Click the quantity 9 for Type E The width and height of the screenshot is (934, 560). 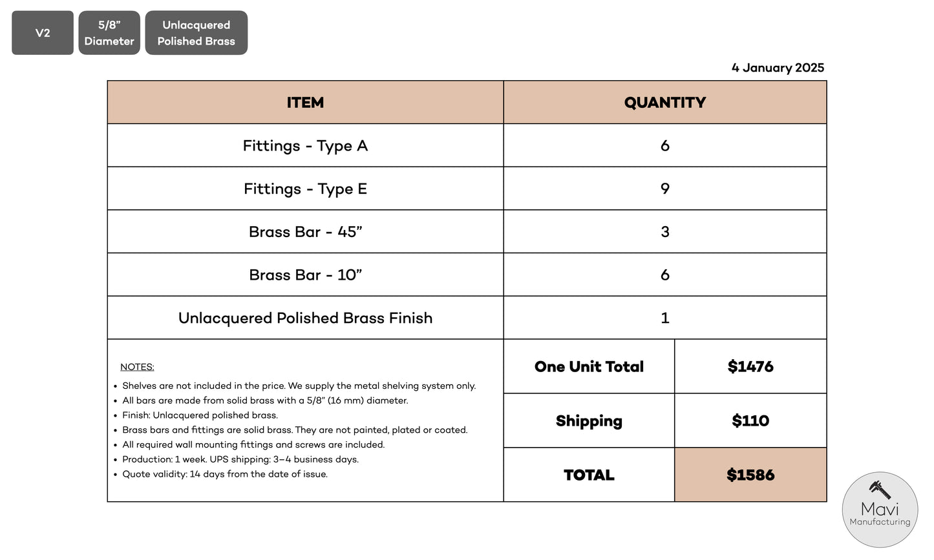pos(664,189)
